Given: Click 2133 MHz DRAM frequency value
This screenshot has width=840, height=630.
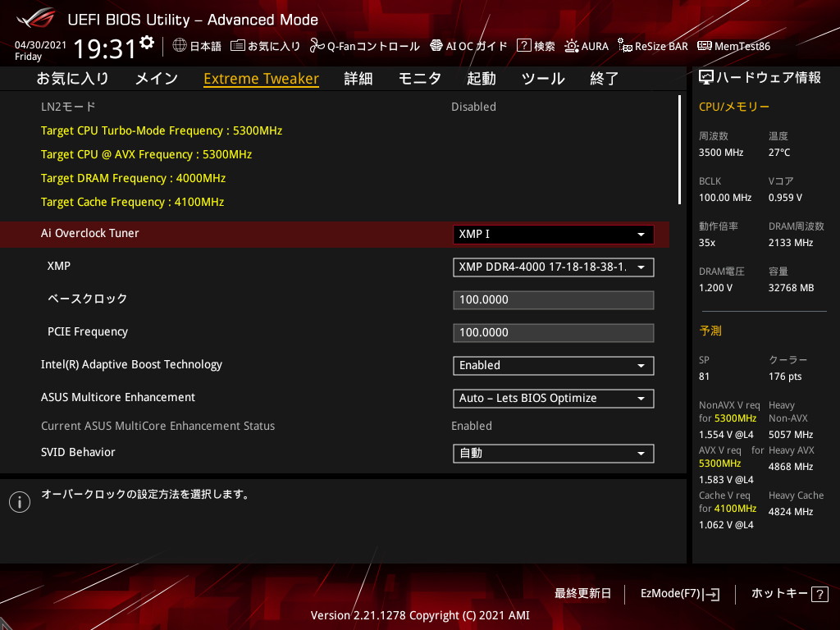Looking at the screenshot, I should coord(791,243).
